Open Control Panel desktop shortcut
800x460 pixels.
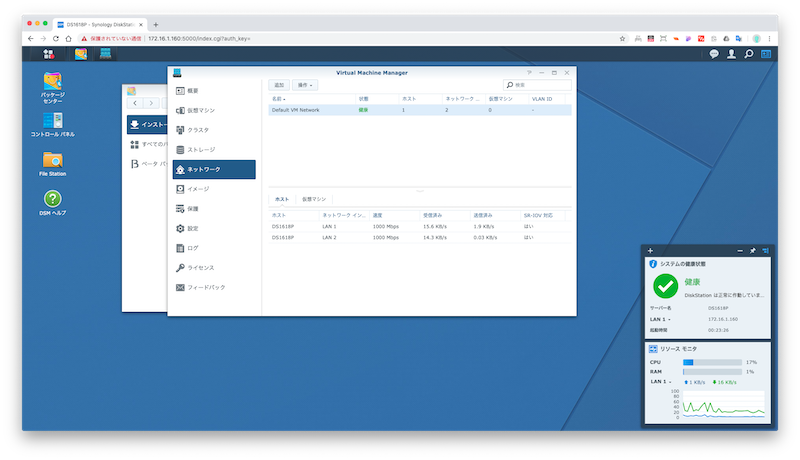tap(53, 125)
